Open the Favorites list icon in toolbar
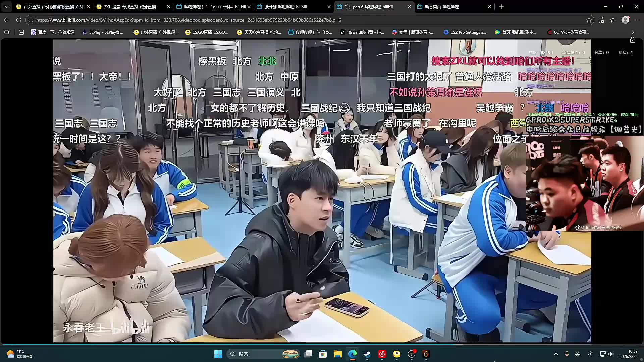Viewport: 644px width, 362px height. coord(613,20)
